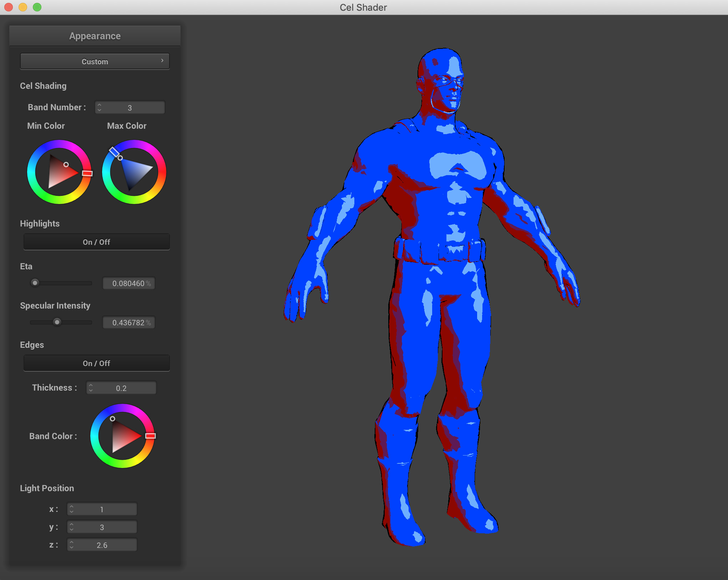Click the green fullscreen window button
Image resolution: width=728 pixels, height=580 pixels.
click(x=37, y=7)
